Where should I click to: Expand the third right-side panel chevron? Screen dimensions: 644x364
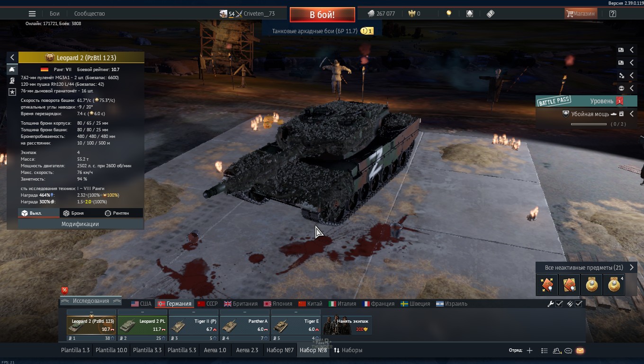pyautogui.click(x=632, y=75)
